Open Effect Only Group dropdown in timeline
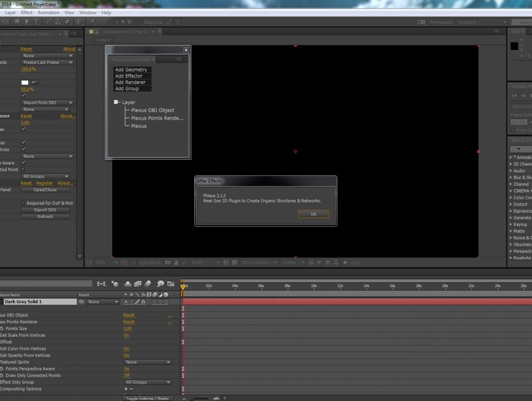The height and width of the screenshot is (401, 532). pos(147,382)
